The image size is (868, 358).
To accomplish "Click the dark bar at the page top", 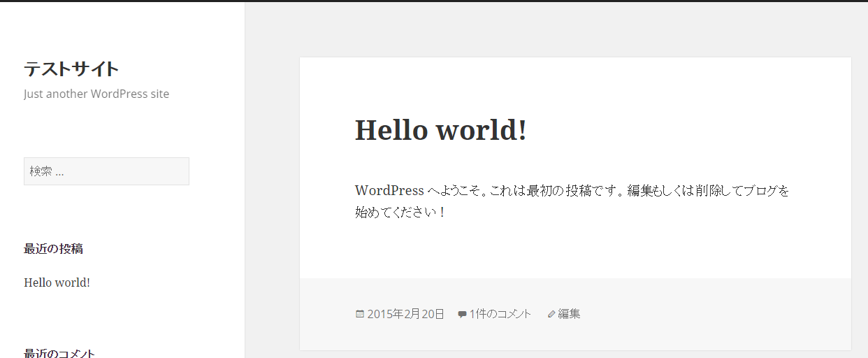I will pyautogui.click(x=434, y=1).
